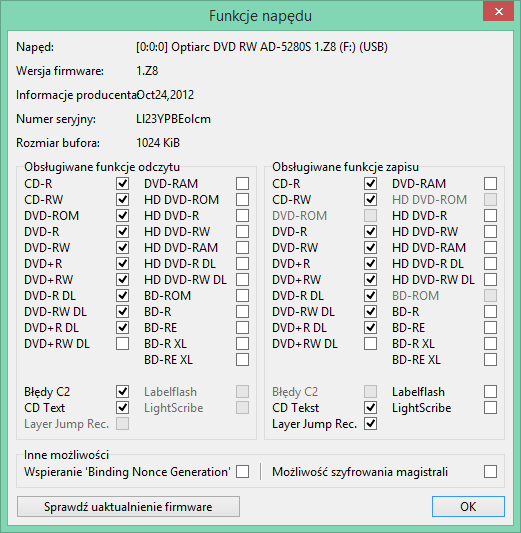The image size is (521, 533).
Task: Toggle CD Tekst write checkbox
Action: pyautogui.click(x=370, y=408)
